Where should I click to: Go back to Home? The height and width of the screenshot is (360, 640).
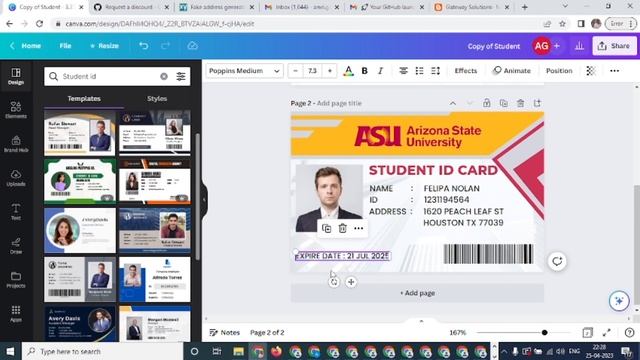click(26, 46)
